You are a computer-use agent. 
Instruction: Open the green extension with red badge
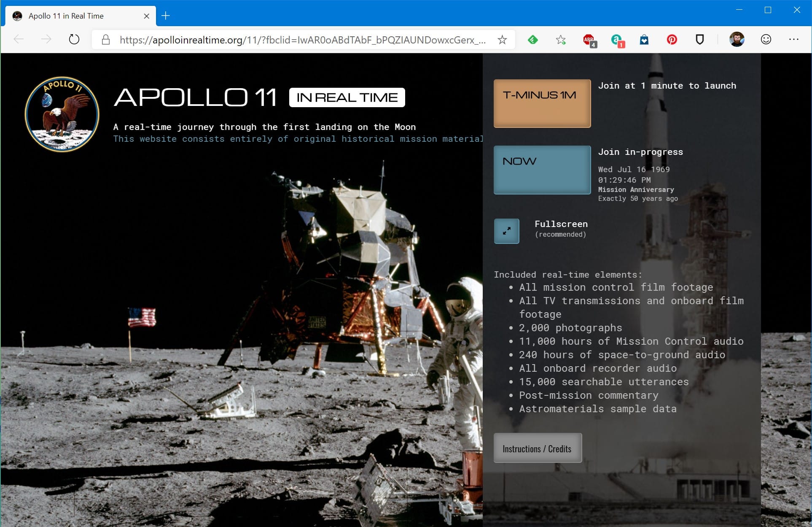pos(617,40)
